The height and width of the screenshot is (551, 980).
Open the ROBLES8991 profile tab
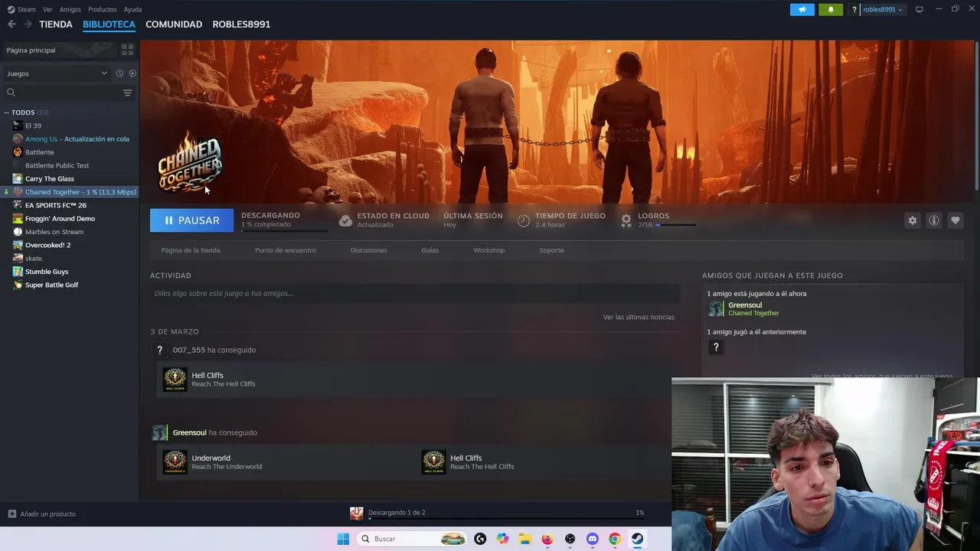[x=241, y=24]
